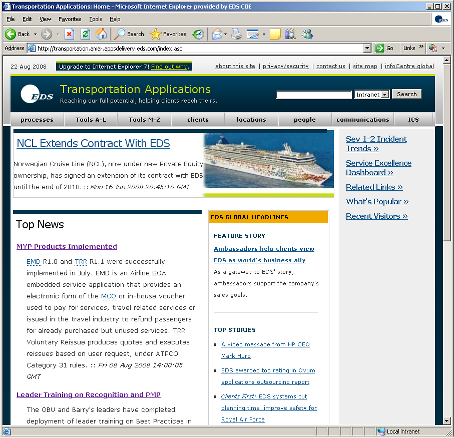
Task: Open the Back button history dropdown arrow
Action: [x=35, y=34]
